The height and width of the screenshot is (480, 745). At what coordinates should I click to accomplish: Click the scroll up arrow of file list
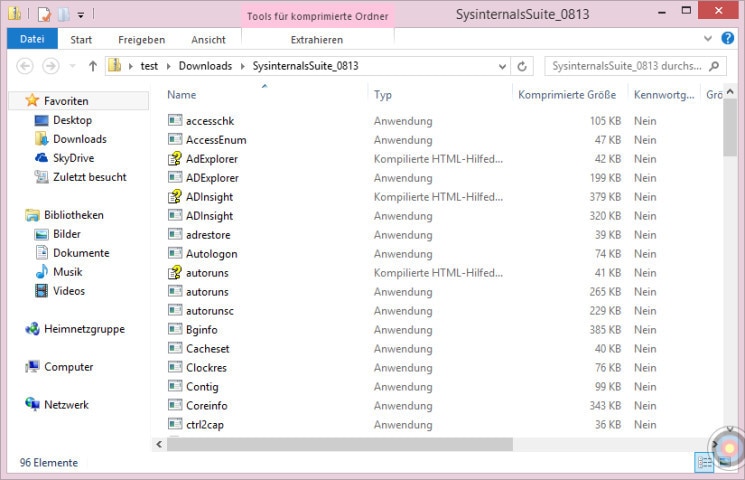(730, 91)
